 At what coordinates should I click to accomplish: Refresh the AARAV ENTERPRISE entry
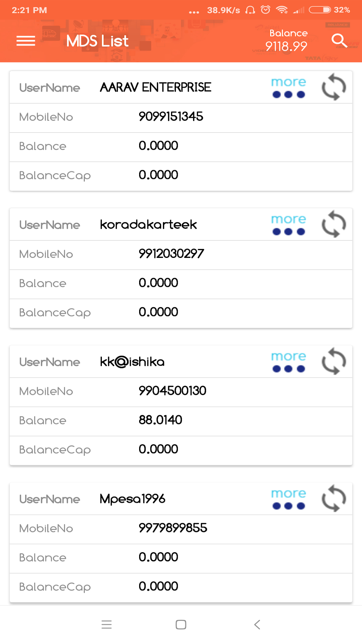(x=334, y=87)
